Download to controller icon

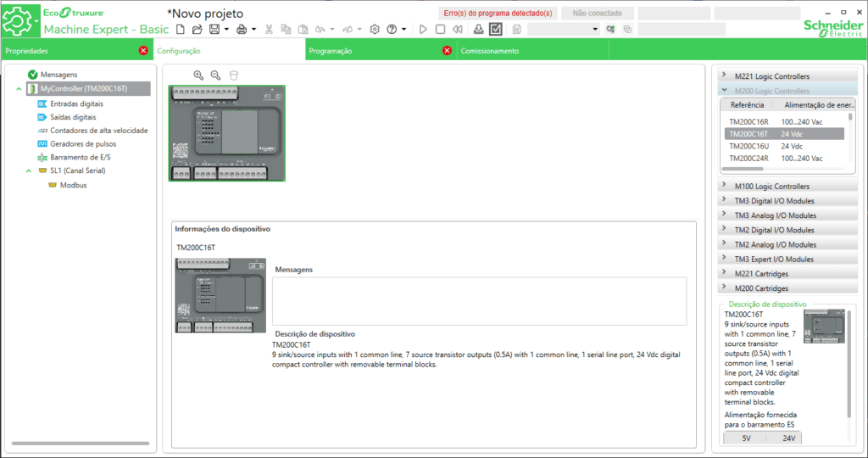[478, 30]
